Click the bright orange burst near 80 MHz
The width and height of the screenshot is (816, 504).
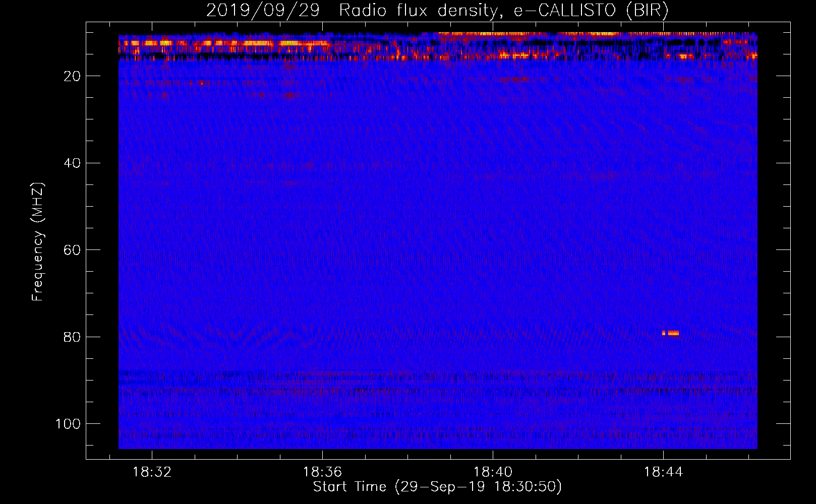click(x=670, y=333)
